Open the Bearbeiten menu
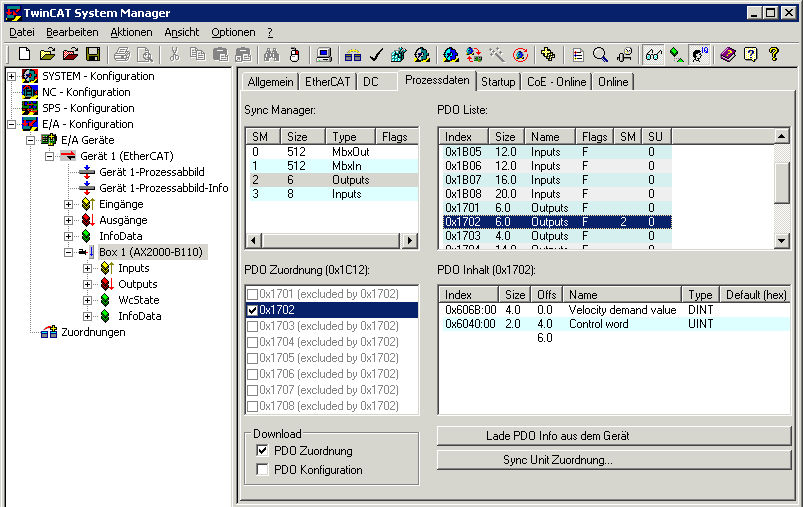The height and width of the screenshot is (507, 803). tap(72, 32)
